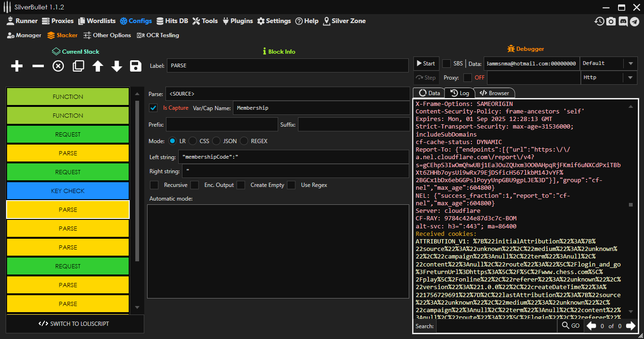The height and width of the screenshot is (339, 644).
Task: Save config with floppy disk icon
Action: click(x=136, y=66)
